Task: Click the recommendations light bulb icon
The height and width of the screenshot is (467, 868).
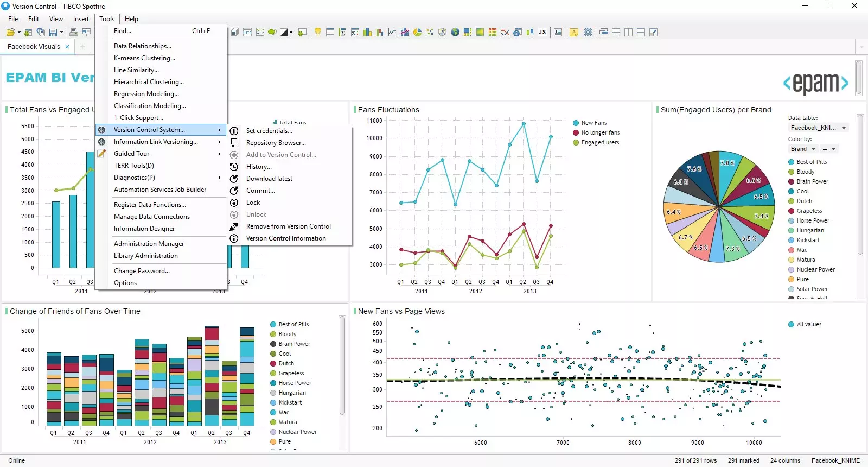Action: pyautogui.click(x=318, y=33)
